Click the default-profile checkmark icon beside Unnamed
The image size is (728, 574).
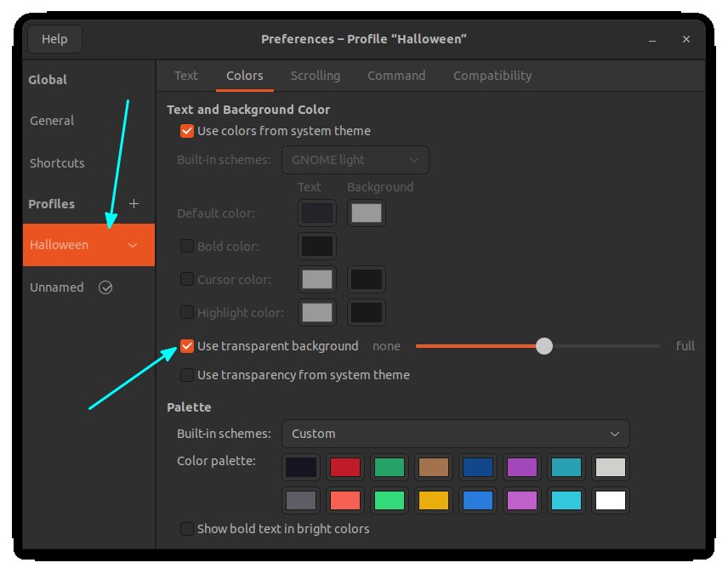(105, 287)
